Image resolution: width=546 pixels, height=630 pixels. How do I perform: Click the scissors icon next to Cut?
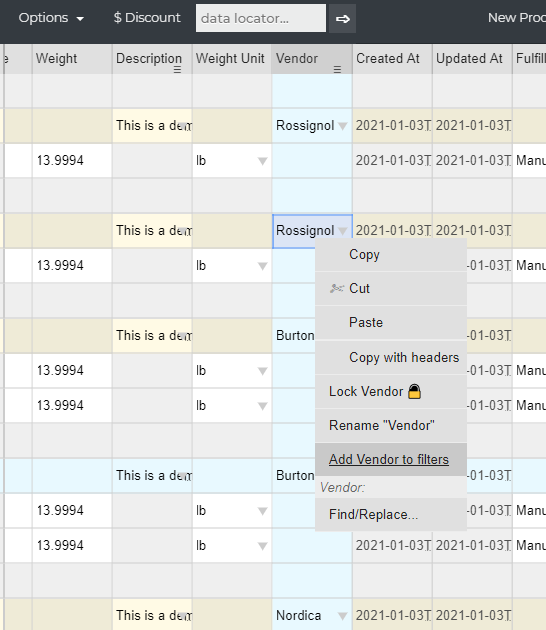tap(337, 288)
